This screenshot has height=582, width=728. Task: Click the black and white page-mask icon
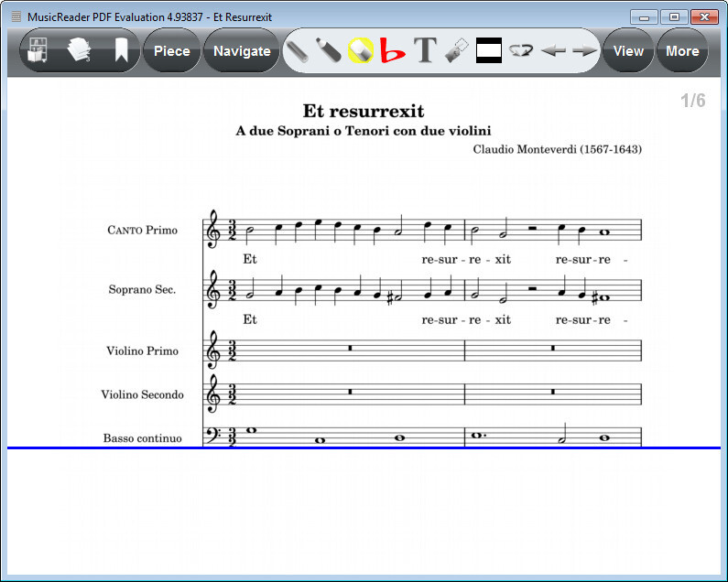click(x=489, y=50)
